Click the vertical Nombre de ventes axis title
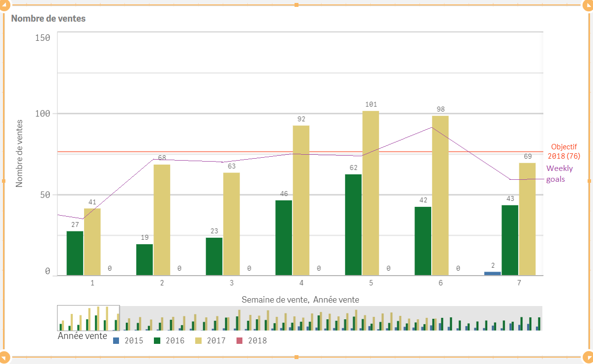 20,153
